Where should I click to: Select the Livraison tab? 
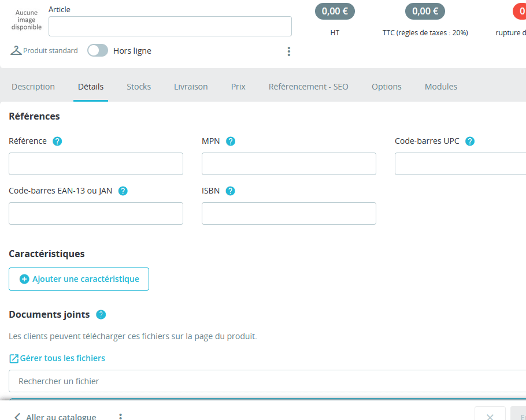coord(191,87)
